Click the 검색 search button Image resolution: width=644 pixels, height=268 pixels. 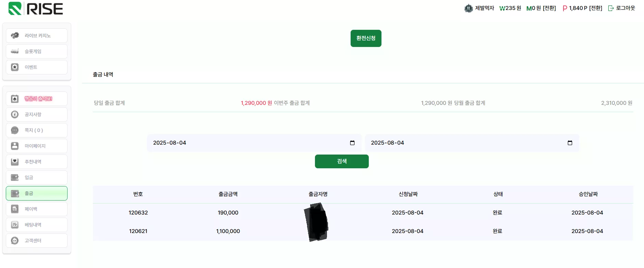(342, 161)
